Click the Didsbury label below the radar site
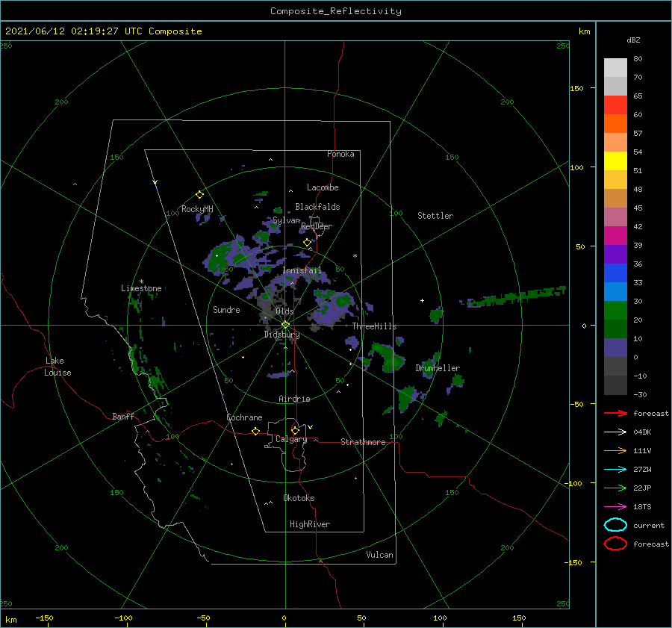672x628 pixels. [281, 335]
